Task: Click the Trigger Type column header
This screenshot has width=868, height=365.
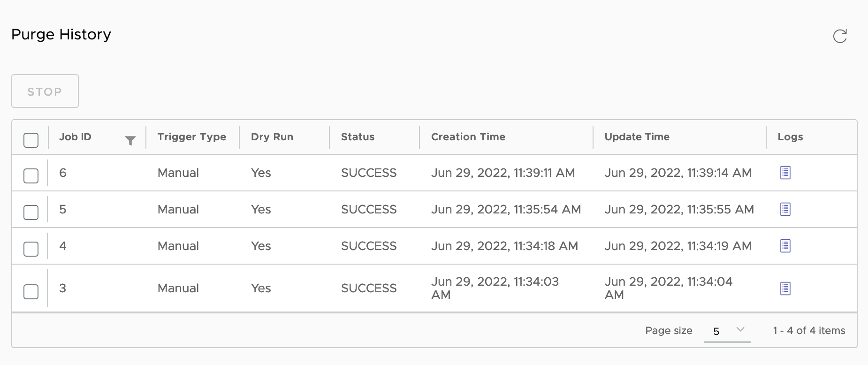Action: (x=192, y=137)
